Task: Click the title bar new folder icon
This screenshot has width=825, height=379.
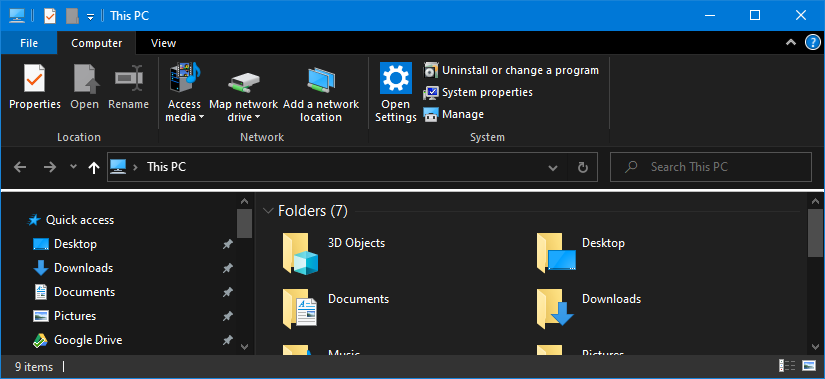Action: coord(72,16)
